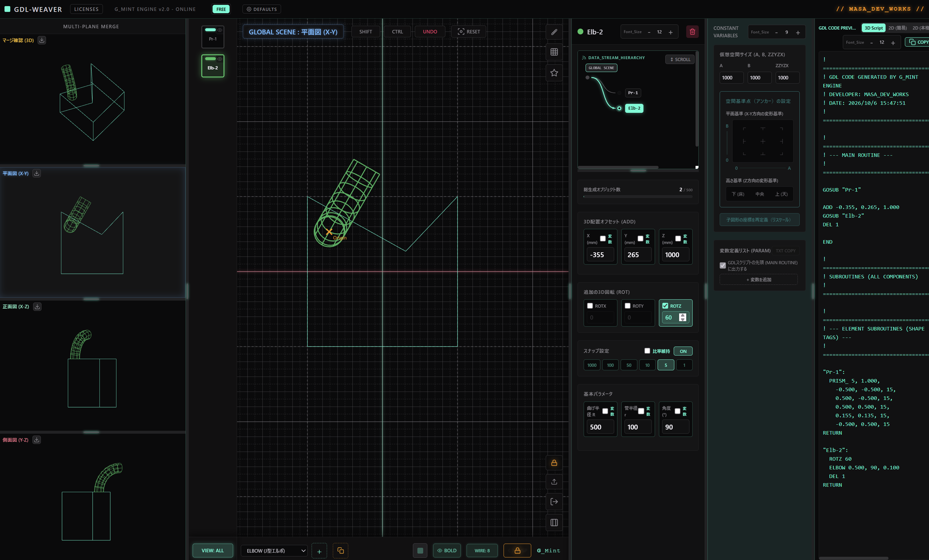Click the upload/share icon on canvas right side
The width and height of the screenshot is (929, 560).
point(554,482)
